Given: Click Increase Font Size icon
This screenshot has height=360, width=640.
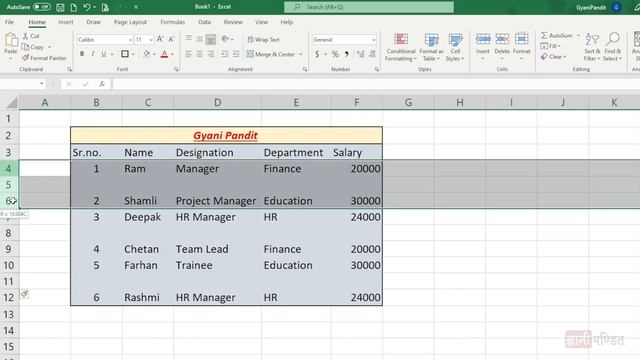Looking at the screenshot, I should [160, 39].
